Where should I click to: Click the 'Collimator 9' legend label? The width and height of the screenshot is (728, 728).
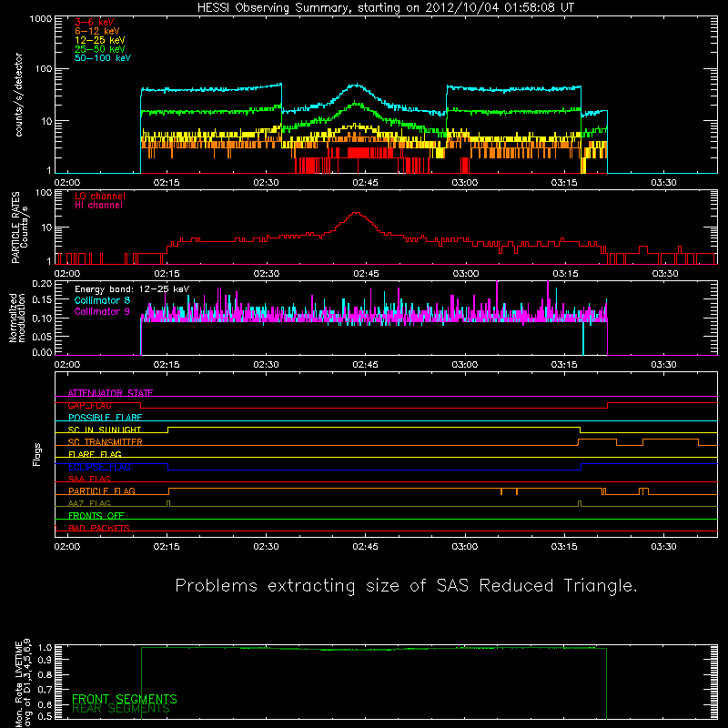pos(102,311)
